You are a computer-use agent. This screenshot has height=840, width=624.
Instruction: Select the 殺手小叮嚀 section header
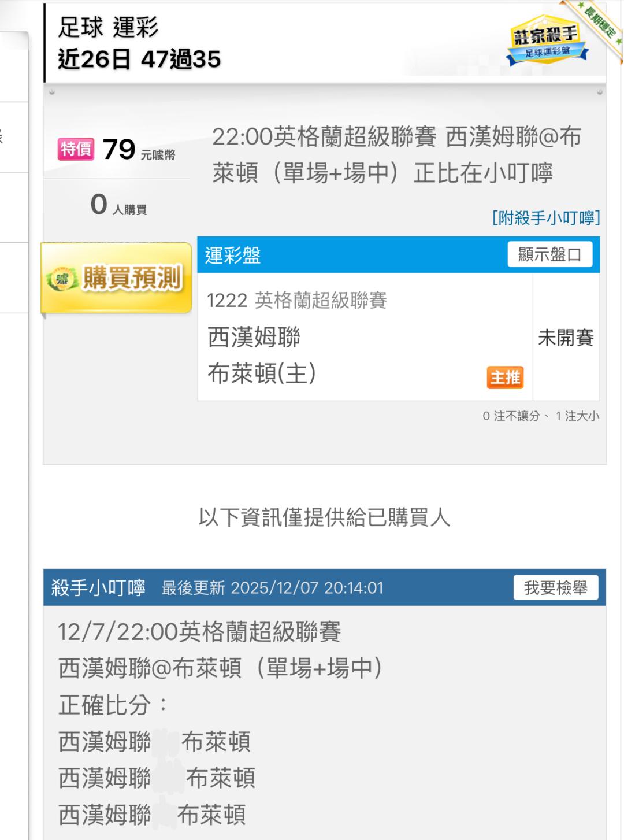[98, 588]
